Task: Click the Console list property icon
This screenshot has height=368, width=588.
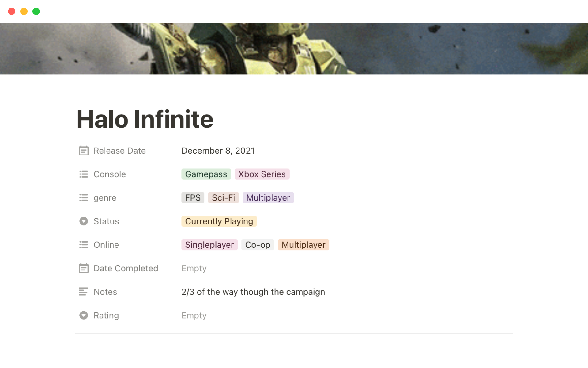Action: (83, 174)
